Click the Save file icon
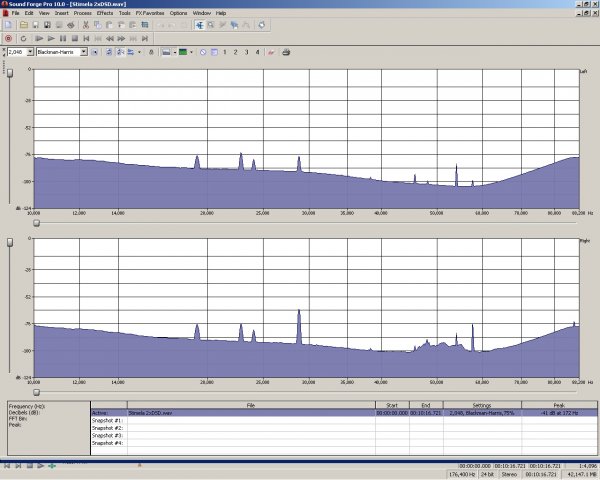 tap(35, 25)
